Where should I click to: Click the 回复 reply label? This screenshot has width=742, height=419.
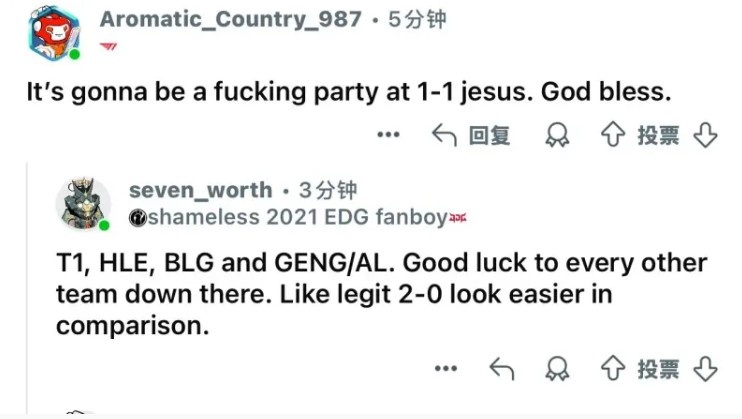[490, 135]
